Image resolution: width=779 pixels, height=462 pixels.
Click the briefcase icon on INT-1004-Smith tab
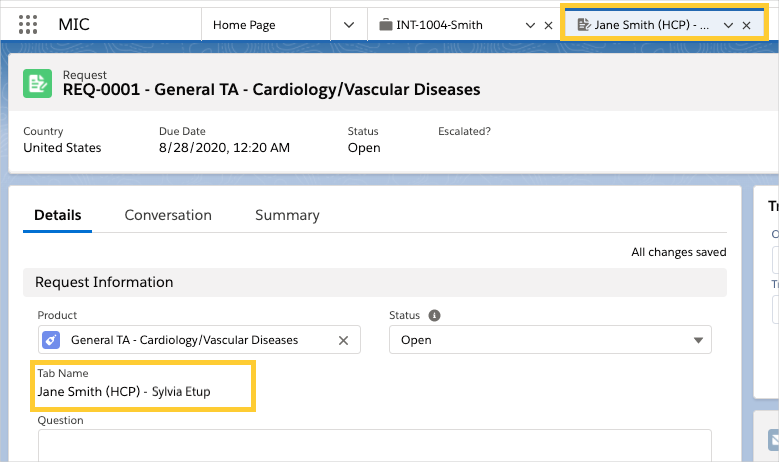click(386, 25)
